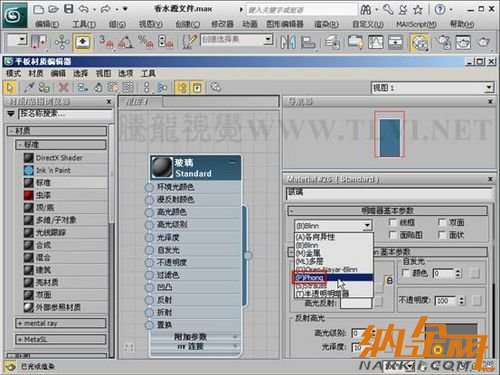The height and width of the screenshot is (375, 500).
Task: Open the 视图 1 view dropdown
Action: pos(489,88)
